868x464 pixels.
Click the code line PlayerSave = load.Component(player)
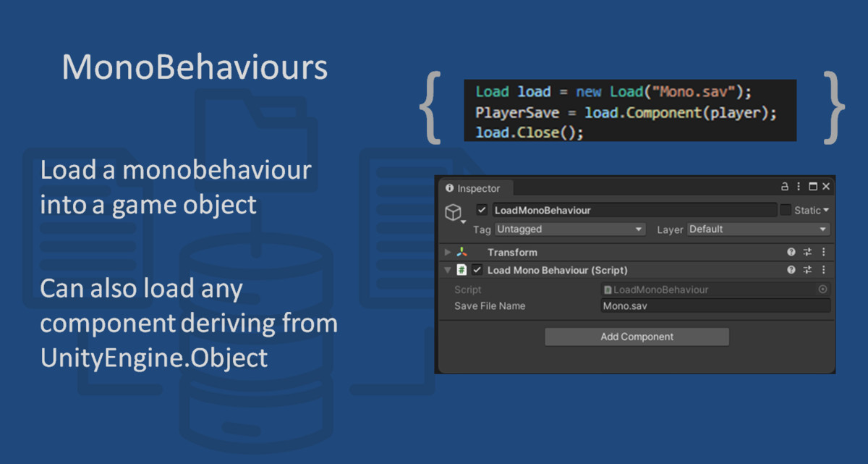point(626,113)
